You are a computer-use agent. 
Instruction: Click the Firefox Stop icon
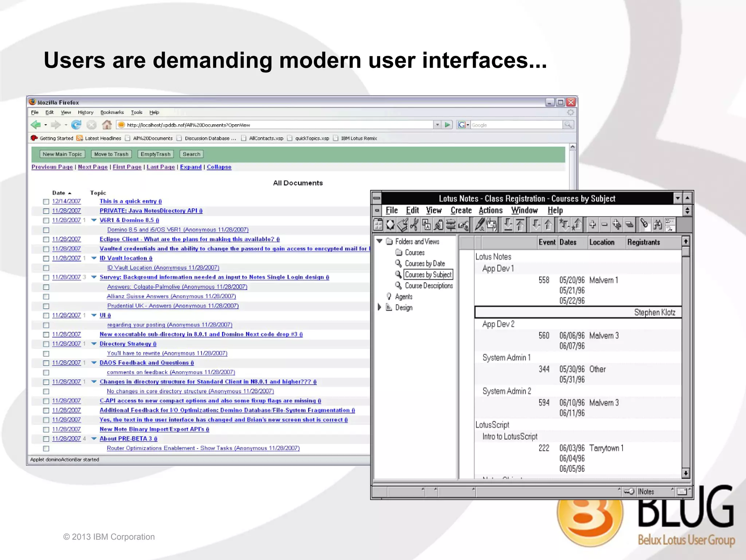[x=91, y=125]
